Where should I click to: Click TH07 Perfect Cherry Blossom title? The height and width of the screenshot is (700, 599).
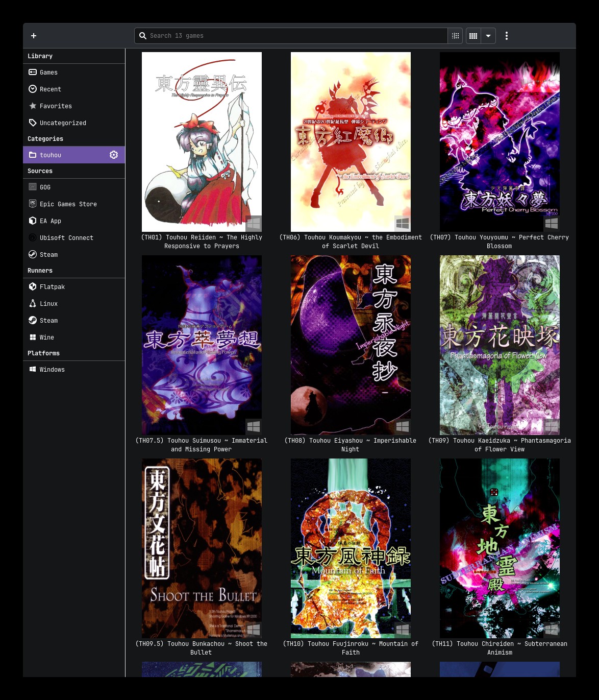coord(500,242)
